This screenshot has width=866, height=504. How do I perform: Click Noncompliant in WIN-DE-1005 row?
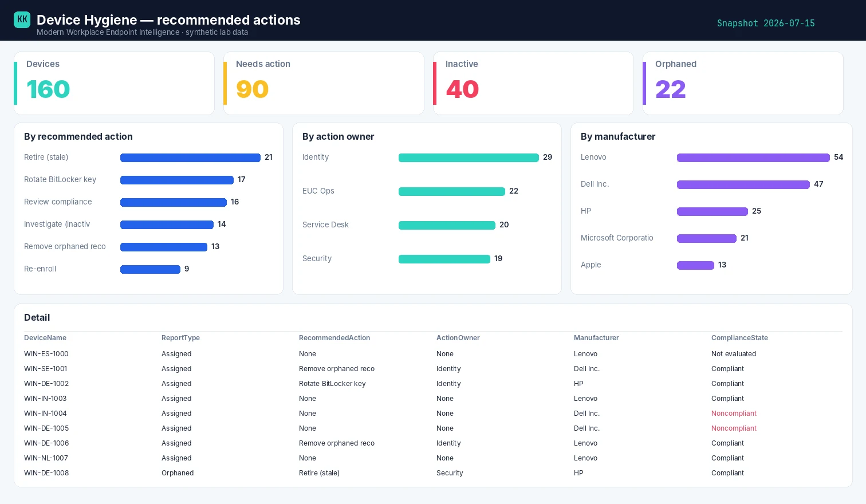pos(734,428)
